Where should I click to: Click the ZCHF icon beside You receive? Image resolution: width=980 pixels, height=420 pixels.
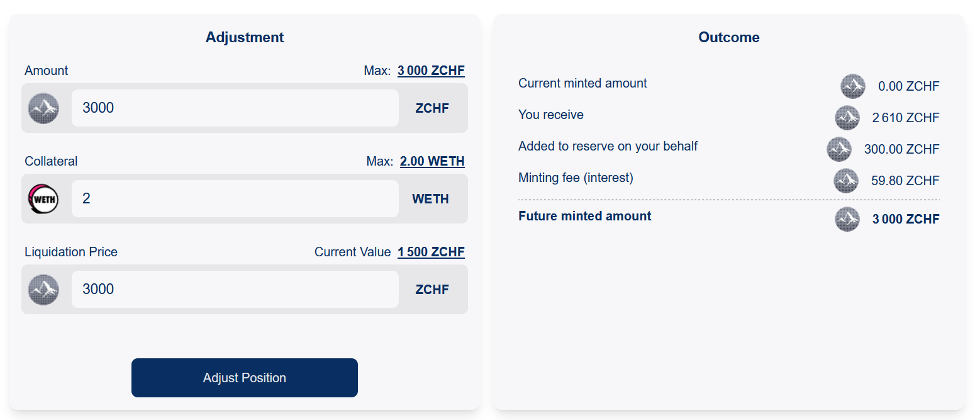click(847, 118)
